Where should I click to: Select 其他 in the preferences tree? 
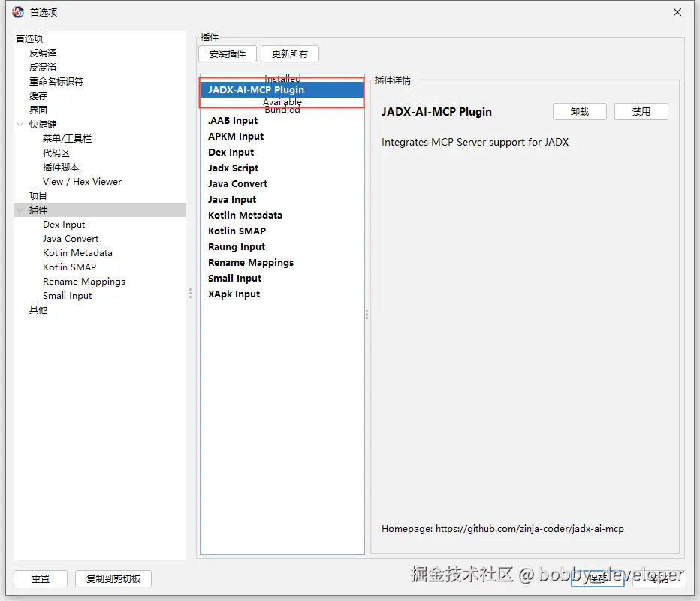(38, 310)
